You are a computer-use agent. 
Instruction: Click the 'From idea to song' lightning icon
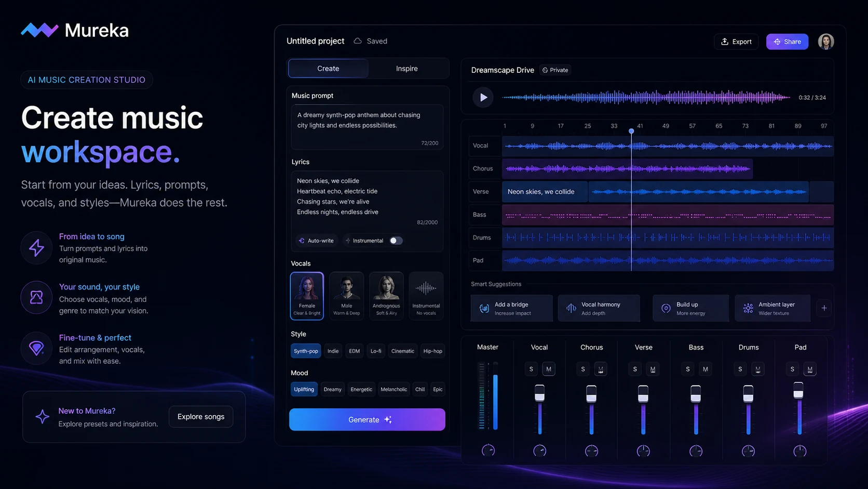[36, 248]
